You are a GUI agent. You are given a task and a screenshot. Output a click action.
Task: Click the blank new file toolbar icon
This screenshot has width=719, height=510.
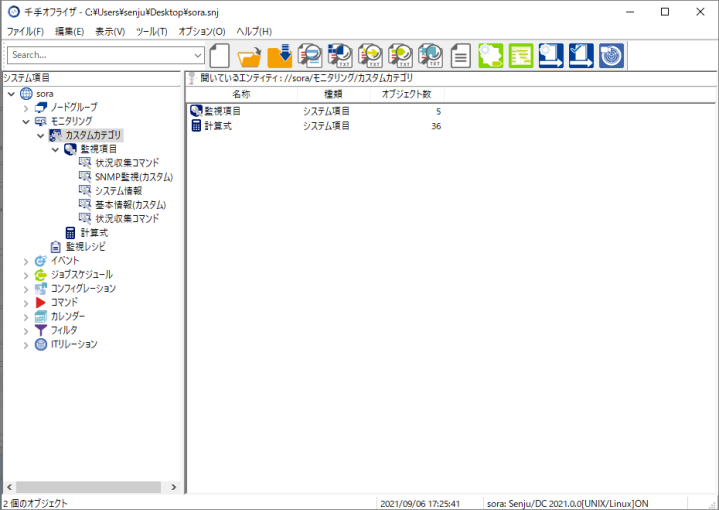coord(219,56)
